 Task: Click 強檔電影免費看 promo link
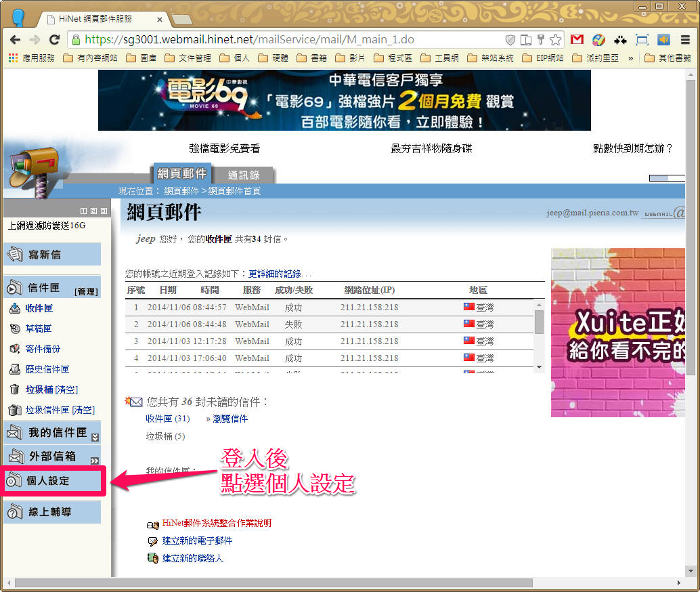point(224,148)
